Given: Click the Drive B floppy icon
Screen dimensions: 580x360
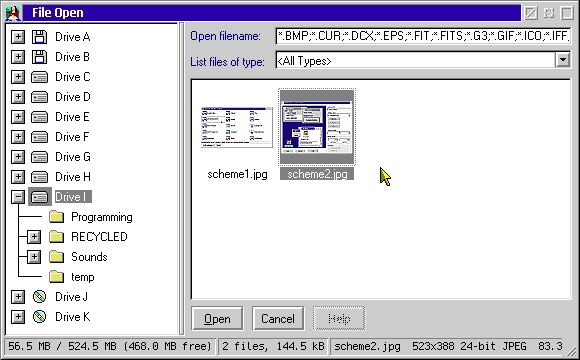Looking at the screenshot, I should [39, 57].
